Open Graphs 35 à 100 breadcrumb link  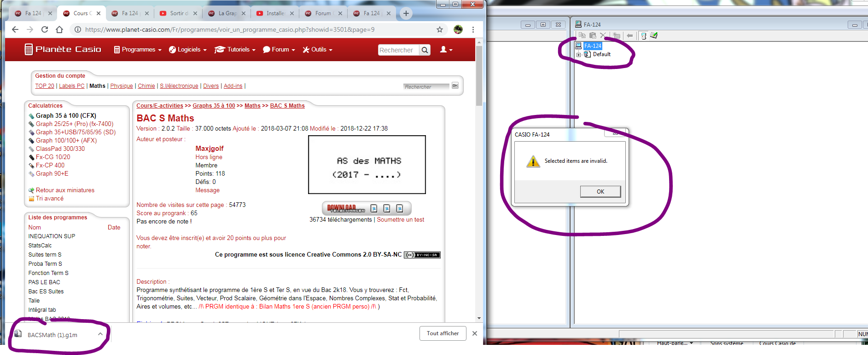(x=214, y=105)
